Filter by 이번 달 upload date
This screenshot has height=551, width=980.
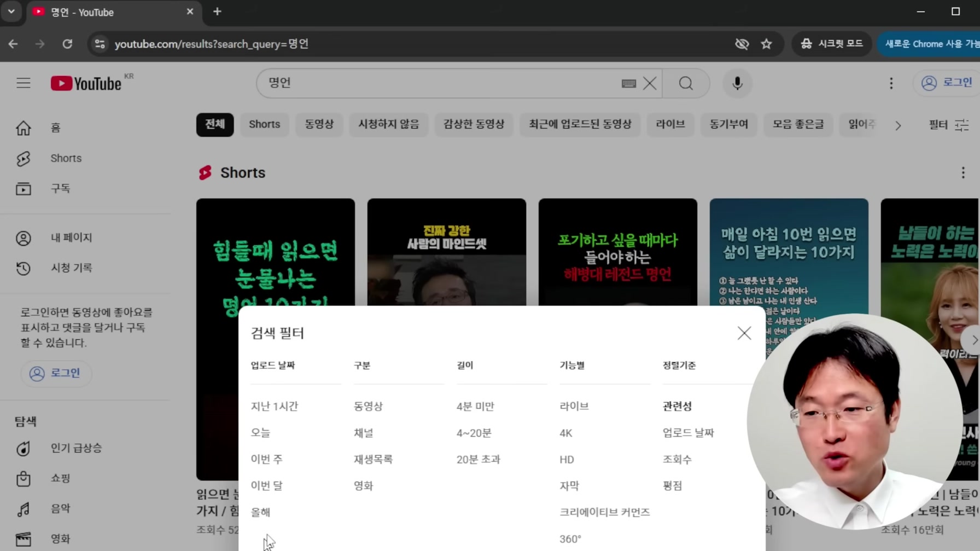[267, 485]
